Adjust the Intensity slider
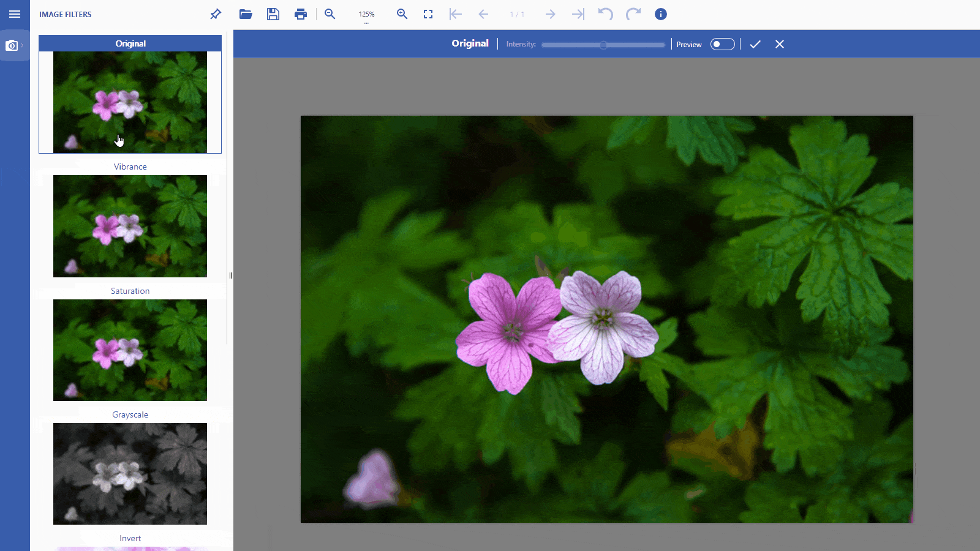 (603, 45)
